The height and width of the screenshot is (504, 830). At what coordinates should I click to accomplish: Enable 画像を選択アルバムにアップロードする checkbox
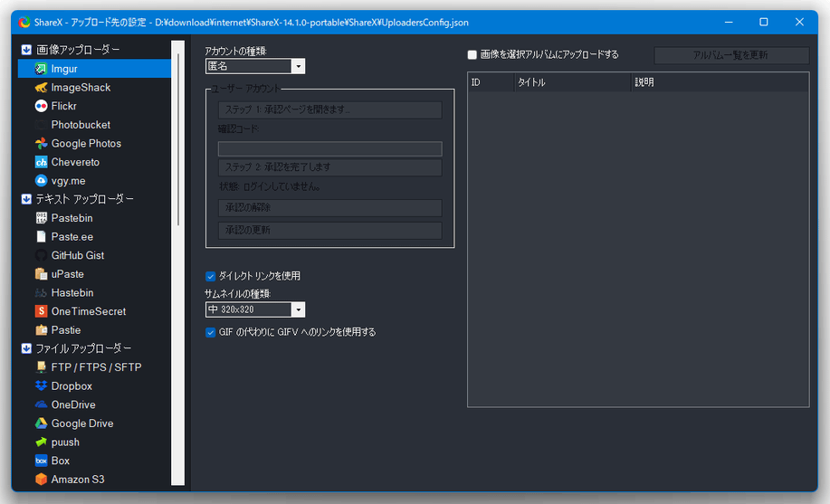pyautogui.click(x=472, y=54)
